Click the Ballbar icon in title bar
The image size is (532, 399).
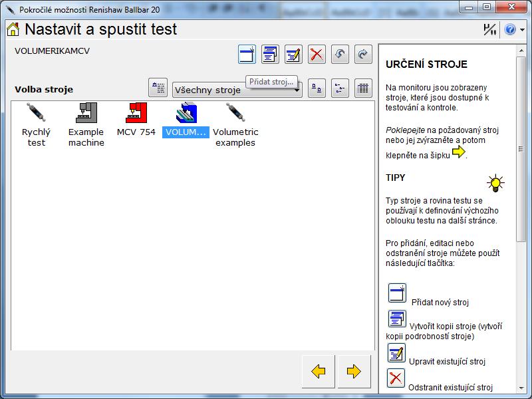coord(10,9)
